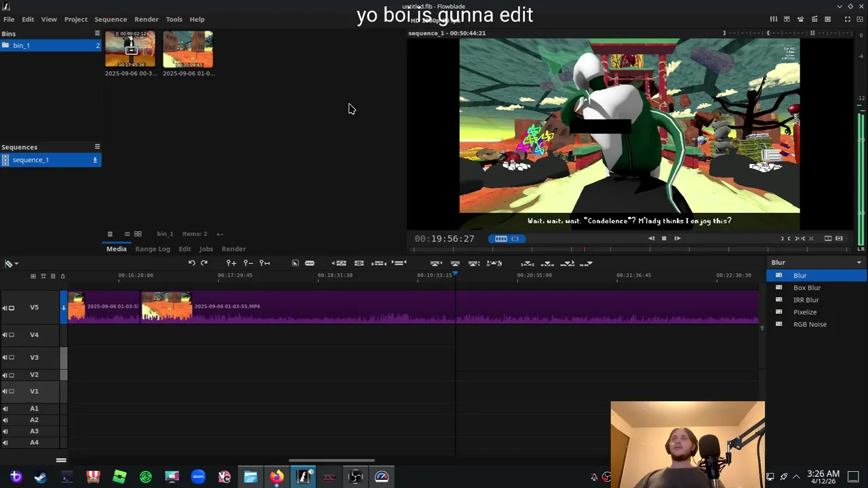The width and height of the screenshot is (868, 488).
Task: Open media panel hamburger menu
Action: tap(110, 234)
